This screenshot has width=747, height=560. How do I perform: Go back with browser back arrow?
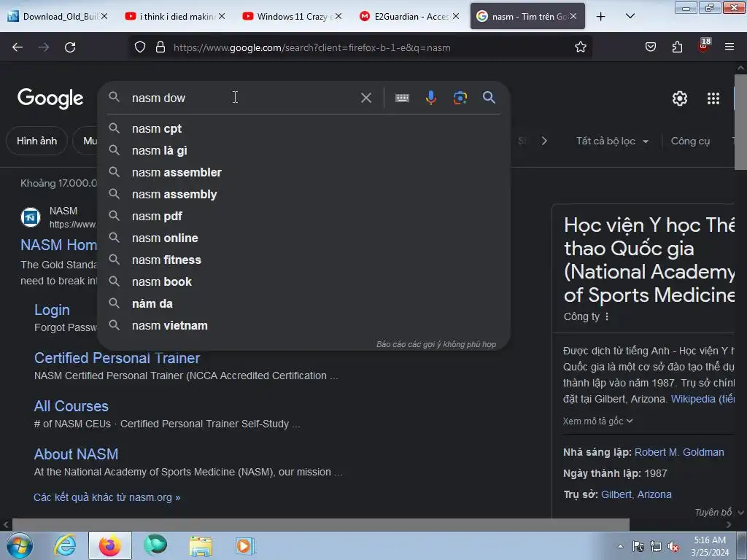coord(18,47)
